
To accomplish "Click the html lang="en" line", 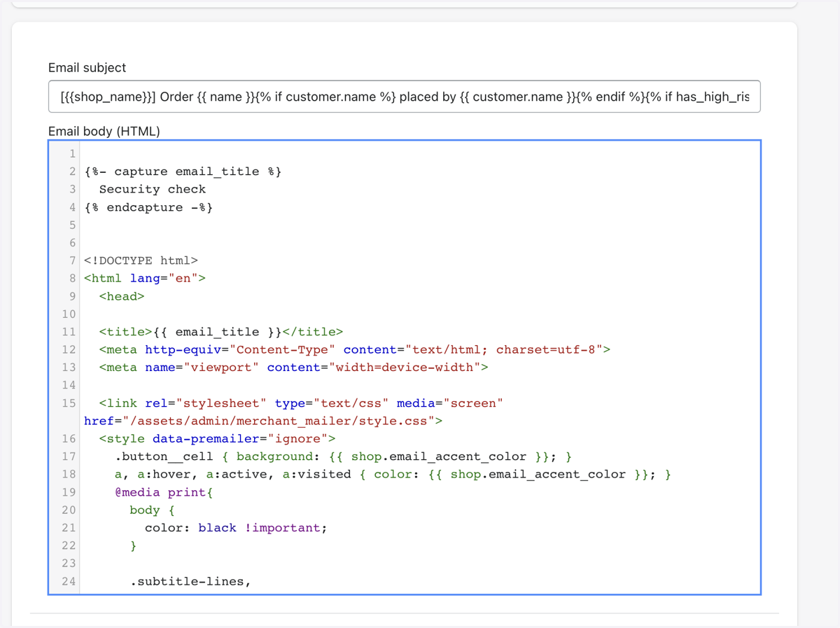I will point(145,278).
